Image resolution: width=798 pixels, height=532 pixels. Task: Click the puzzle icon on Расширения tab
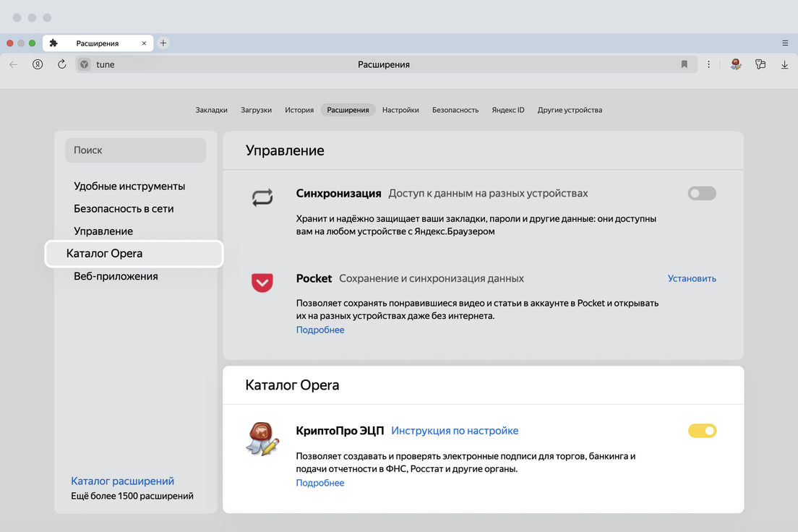tap(53, 43)
